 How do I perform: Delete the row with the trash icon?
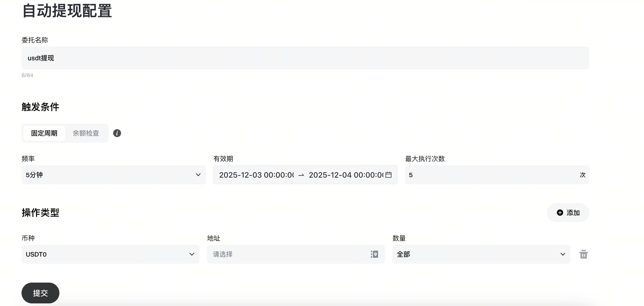click(583, 254)
